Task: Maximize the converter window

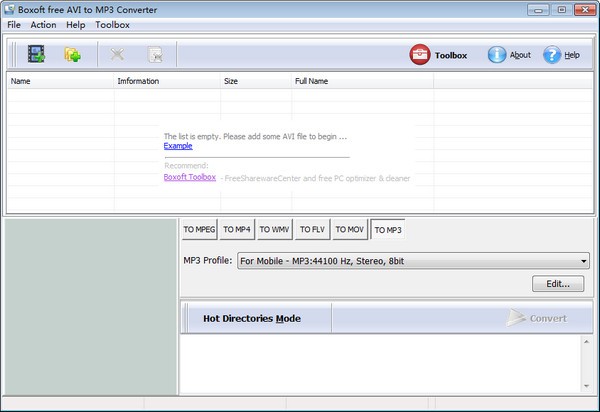Action: (x=561, y=10)
